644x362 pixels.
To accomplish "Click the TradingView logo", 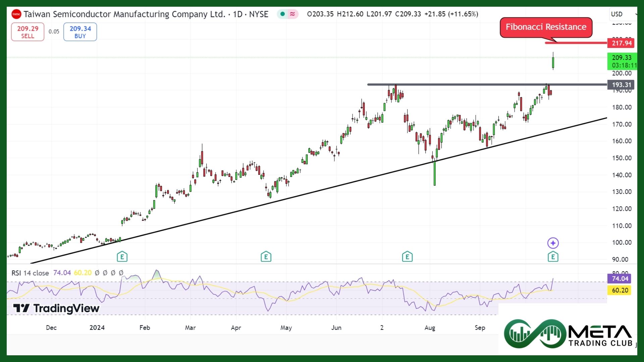I will (56, 308).
